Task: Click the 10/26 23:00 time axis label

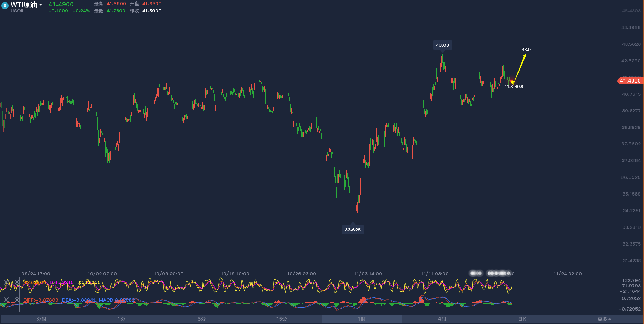Action: [302, 274]
